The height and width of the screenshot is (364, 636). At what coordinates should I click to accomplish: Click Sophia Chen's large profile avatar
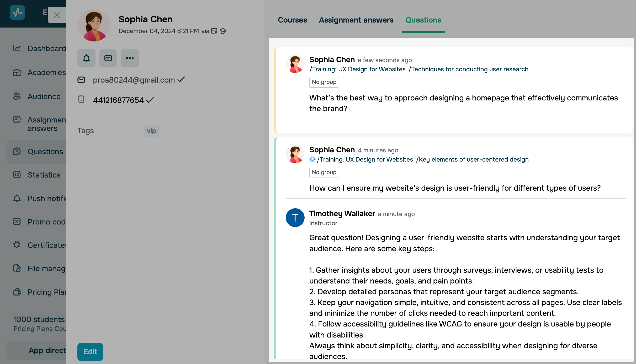[94, 25]
